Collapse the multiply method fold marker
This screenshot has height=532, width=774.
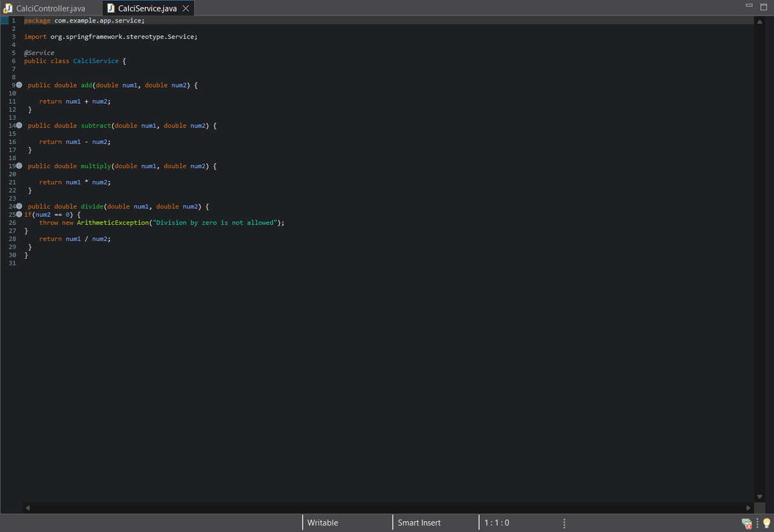[19, 166]
